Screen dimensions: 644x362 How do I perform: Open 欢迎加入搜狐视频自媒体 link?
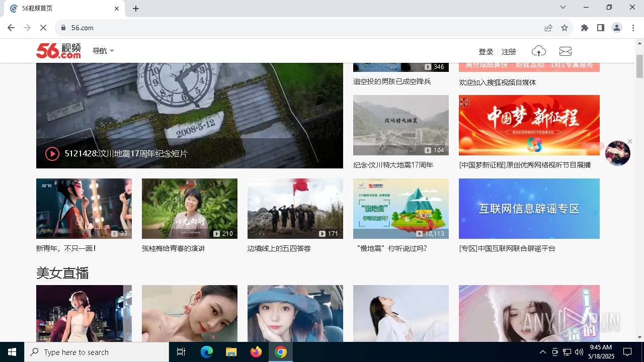498,82
